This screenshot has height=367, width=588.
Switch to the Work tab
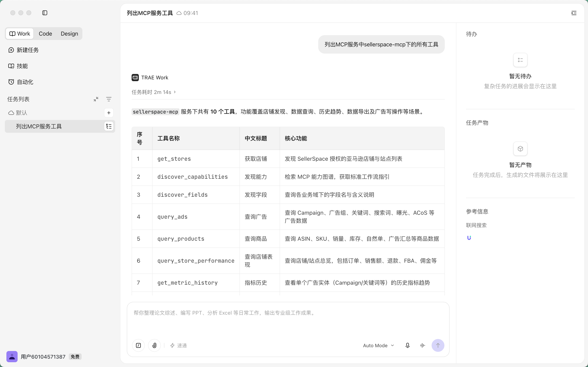pyautogui.click(x=20, y=34)
